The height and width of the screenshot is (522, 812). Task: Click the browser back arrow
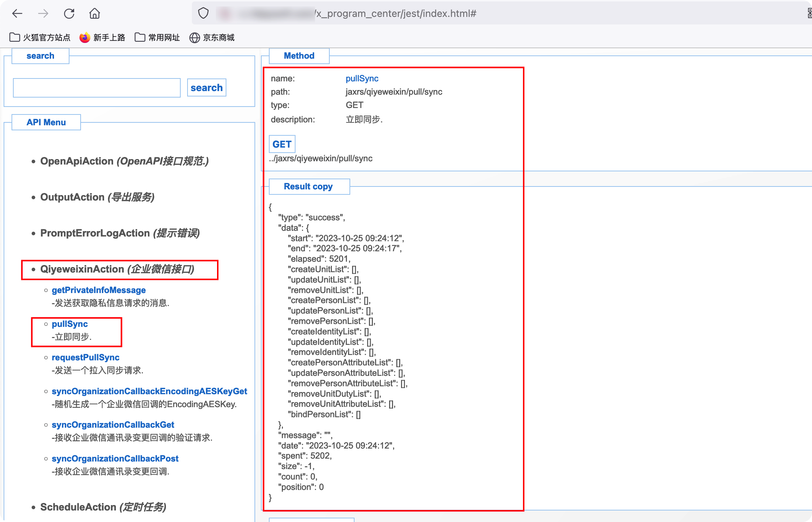[x=17, y=14]
